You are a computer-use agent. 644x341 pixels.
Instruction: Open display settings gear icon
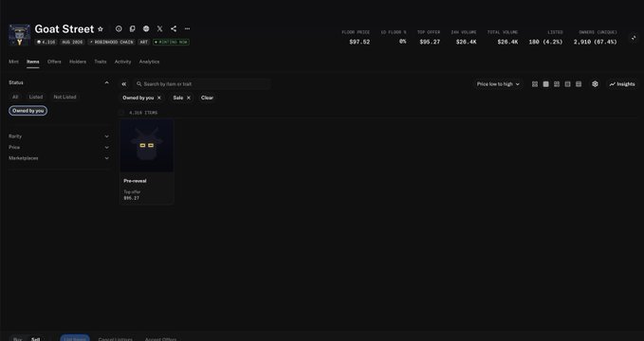click(595, 84)
